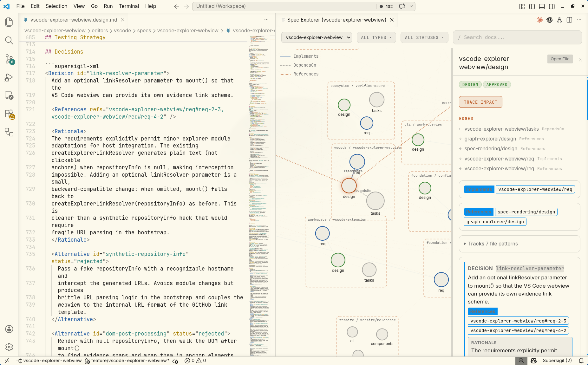588x365 pixels.
Task: Open the ALL TYPES filter dropdown
Action: pos(376,37)
